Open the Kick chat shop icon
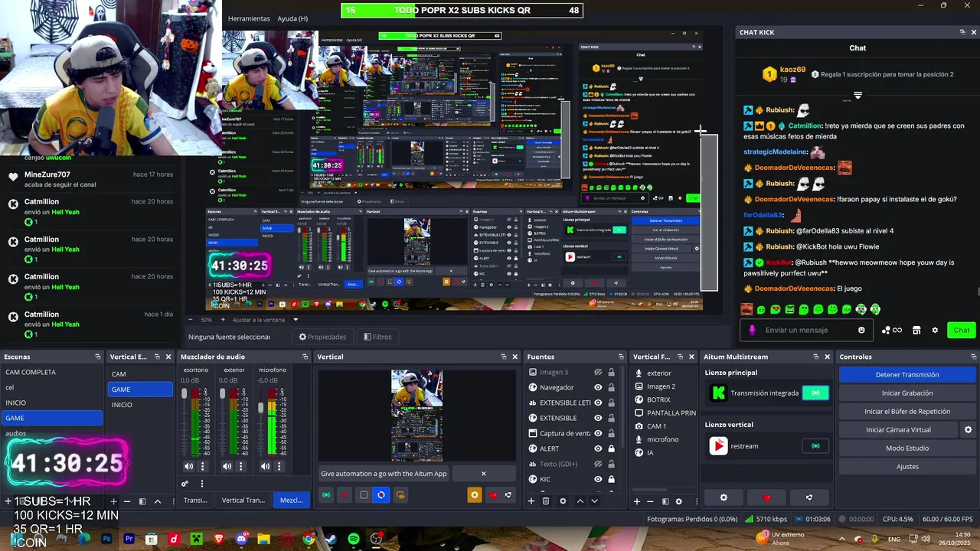 916,330
